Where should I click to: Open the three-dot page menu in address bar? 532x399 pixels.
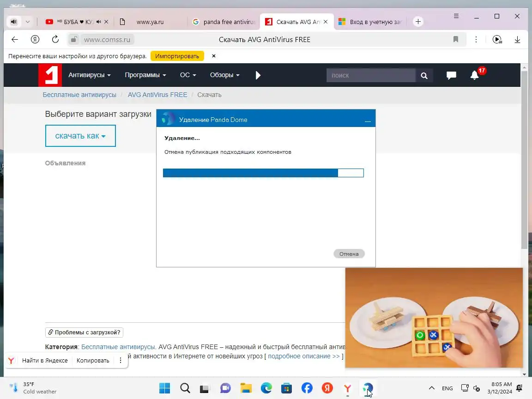476,40
